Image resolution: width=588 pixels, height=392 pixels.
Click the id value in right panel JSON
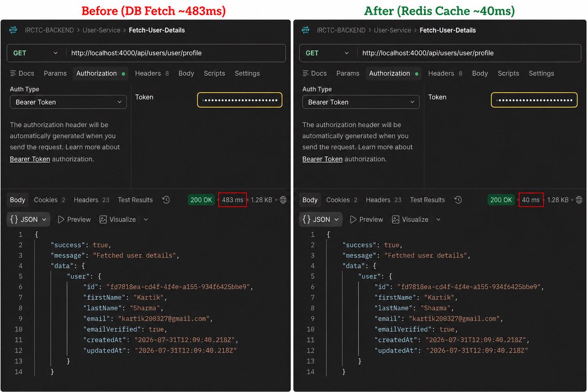click(469, 287)
